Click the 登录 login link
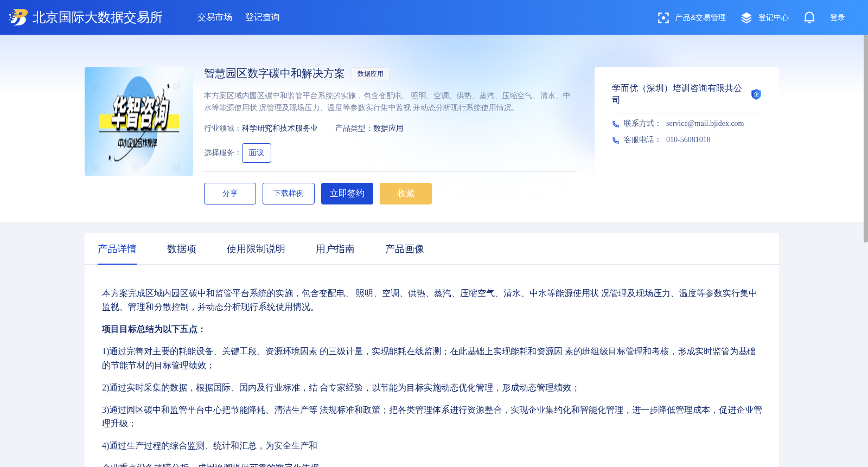The width and height of the screenshot is (868, 467). click(x=838, y=18)
